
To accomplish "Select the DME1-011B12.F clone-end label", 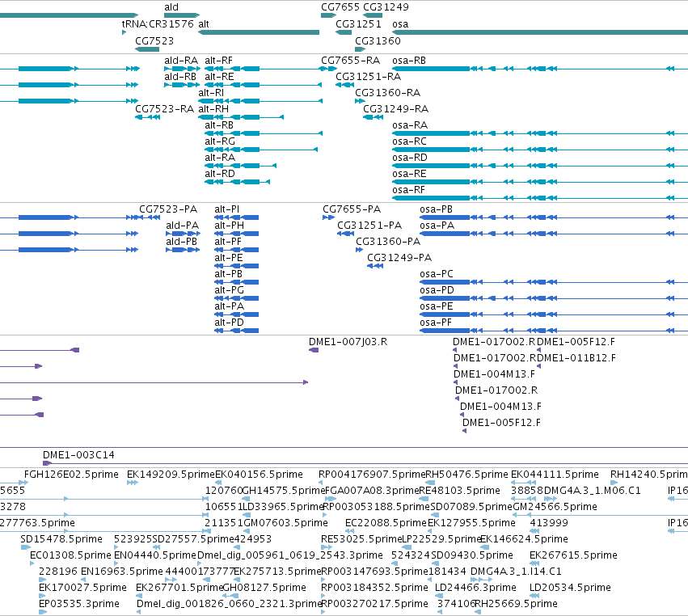I will tap(576, 358).
